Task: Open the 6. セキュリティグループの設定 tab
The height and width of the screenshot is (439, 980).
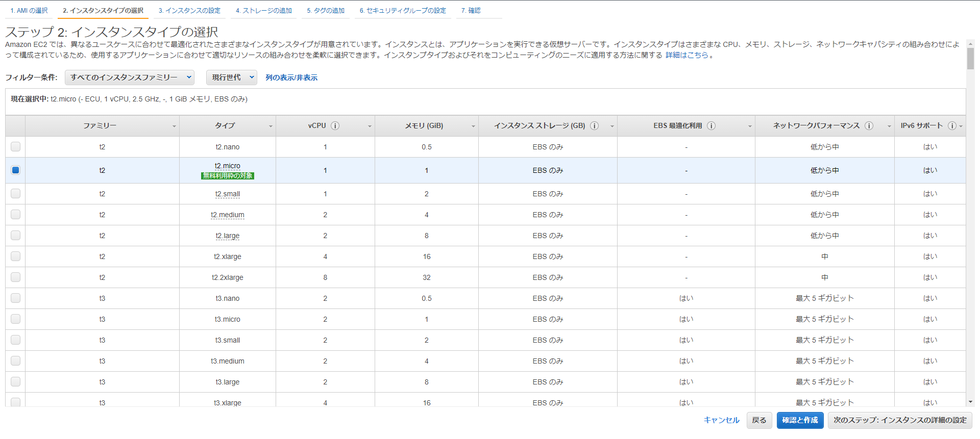Action: (x=403, y=11)
